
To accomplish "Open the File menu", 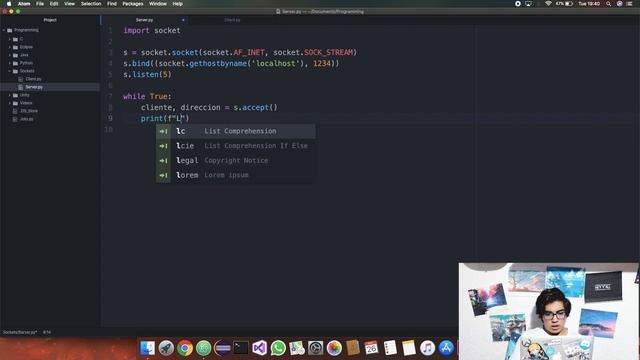I will (x=40, y=4).
